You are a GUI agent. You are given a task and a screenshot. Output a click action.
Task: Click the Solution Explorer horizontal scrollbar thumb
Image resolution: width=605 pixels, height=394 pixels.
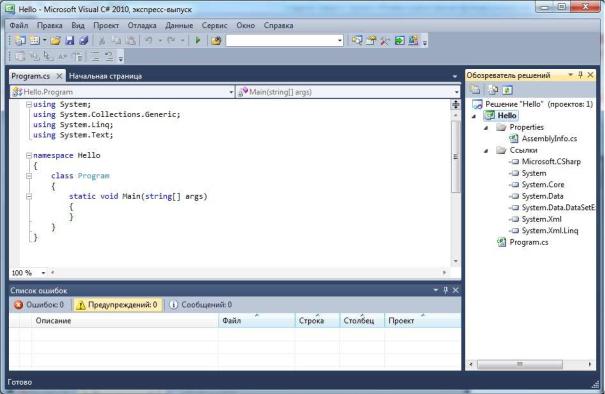pos(520,364)
